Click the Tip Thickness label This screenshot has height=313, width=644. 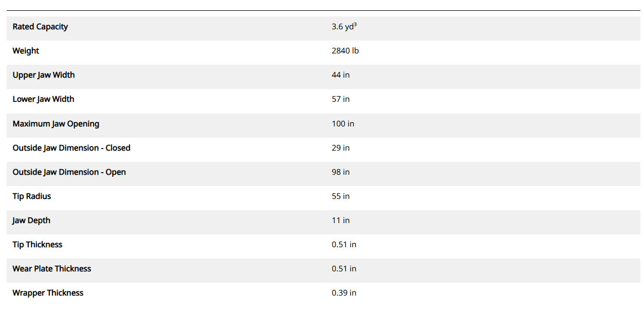click(38, 245)
